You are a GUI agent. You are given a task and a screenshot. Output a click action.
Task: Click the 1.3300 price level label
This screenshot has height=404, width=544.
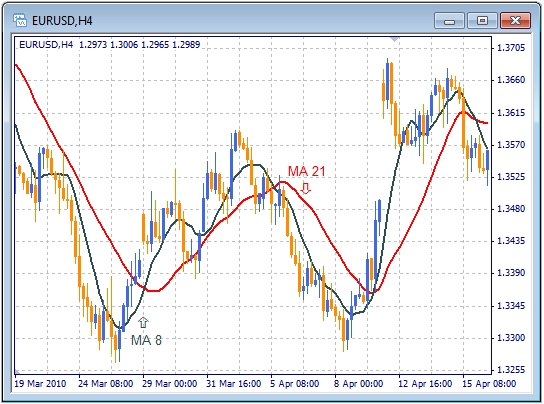point(511,337)
